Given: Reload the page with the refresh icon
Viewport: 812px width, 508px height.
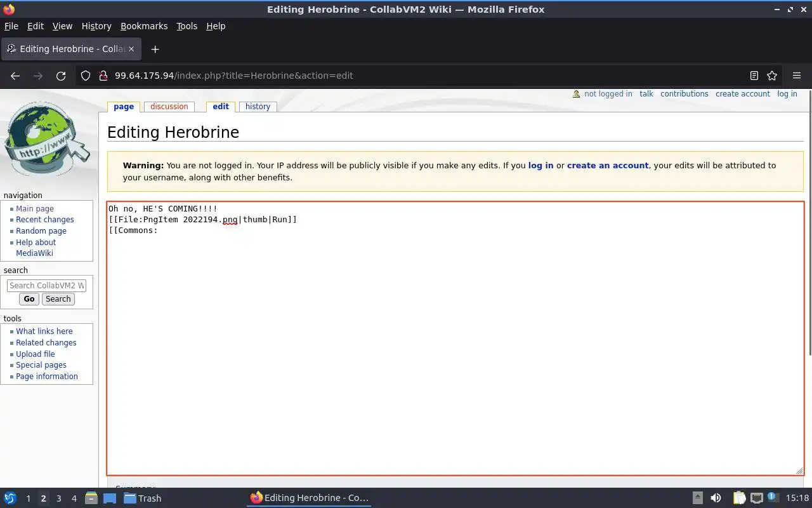Looking at the screenshot, I should tap(61, 76).
